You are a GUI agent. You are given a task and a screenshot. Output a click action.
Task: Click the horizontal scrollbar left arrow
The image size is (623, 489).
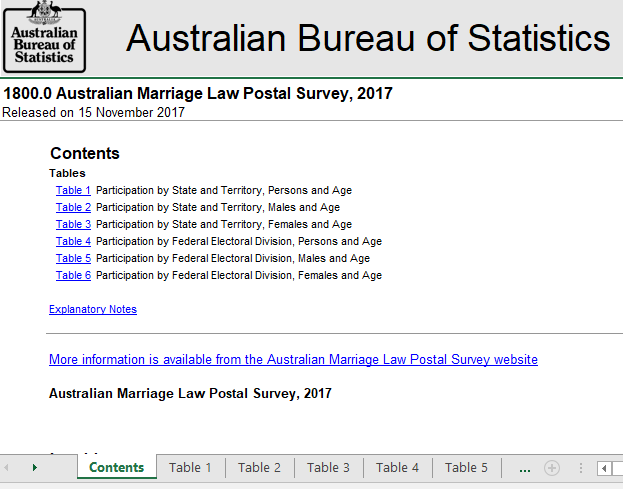pyautogui.click(x=604, y=468)
